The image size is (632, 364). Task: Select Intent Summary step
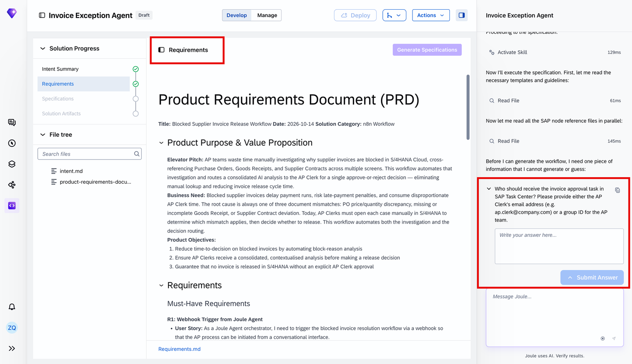(83, 69)
